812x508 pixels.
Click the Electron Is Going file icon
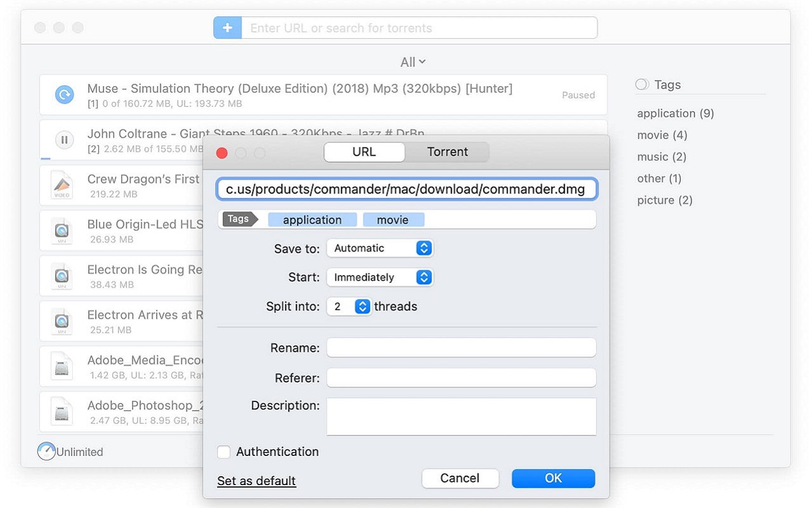click(62, 276)
